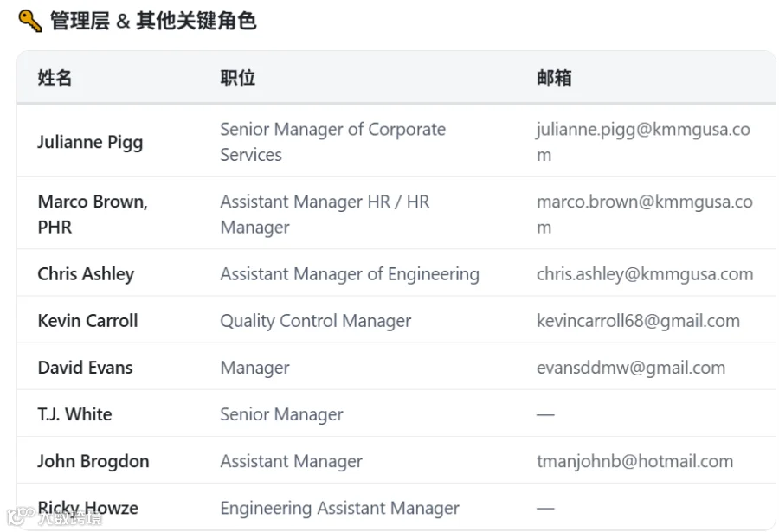
Task: Click kevincarroll68@gmail.com email address
Action: tap(638, 320)
